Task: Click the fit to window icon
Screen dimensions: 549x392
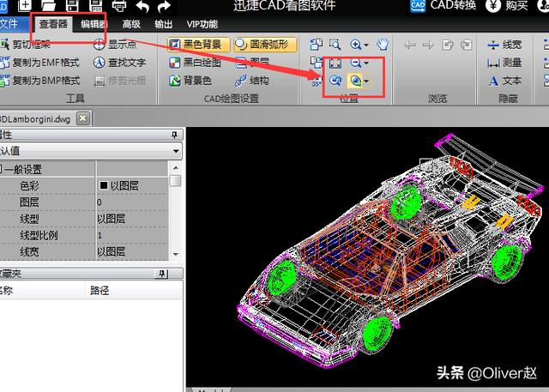Action: tap(335, 63)
